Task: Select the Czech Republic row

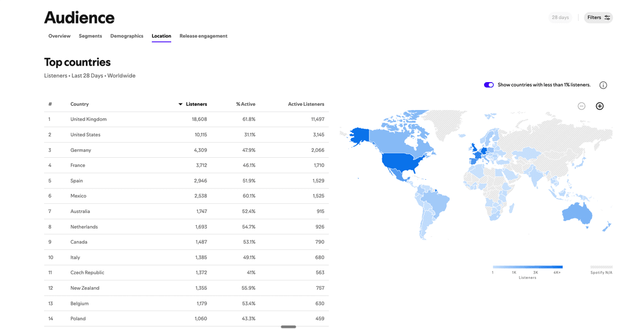Action: click(x=186, y=273)
